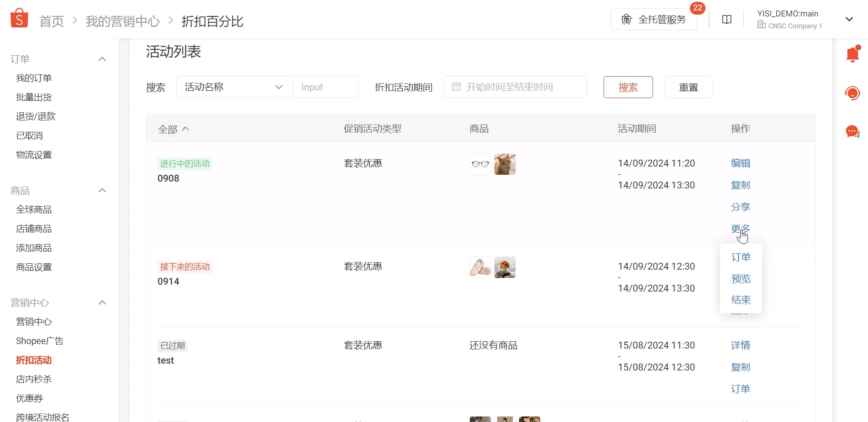The height and width of the screenshot is (422, 868).
Task: Click the book/guide icon in the header
Action: click(726, 19)
